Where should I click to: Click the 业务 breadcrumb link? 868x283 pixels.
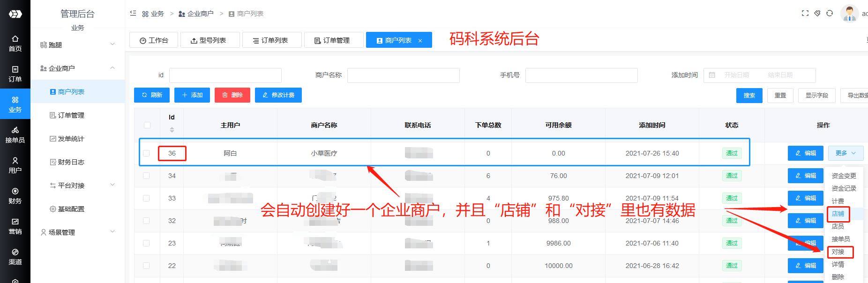pyautogui.click(x=153, y=14)
